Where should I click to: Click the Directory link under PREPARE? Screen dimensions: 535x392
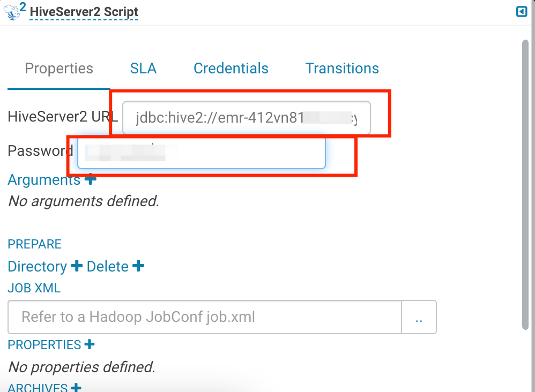coord(37,267)
